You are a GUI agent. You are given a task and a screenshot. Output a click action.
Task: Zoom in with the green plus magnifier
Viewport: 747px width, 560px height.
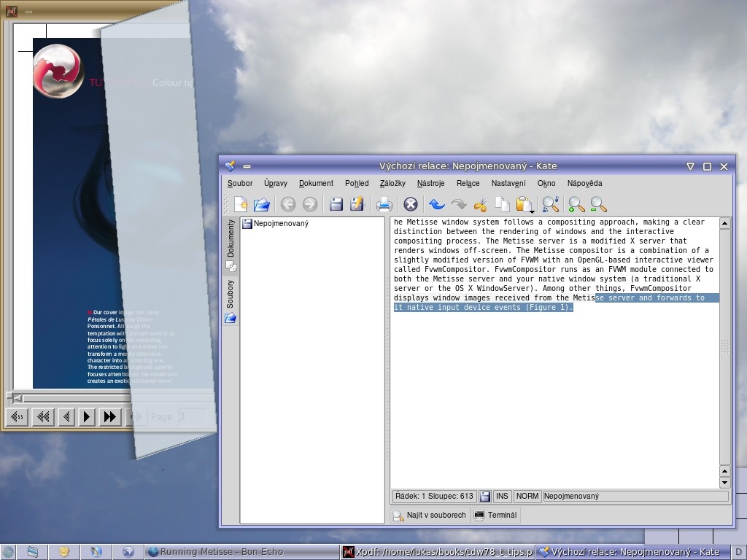[576, 204]
